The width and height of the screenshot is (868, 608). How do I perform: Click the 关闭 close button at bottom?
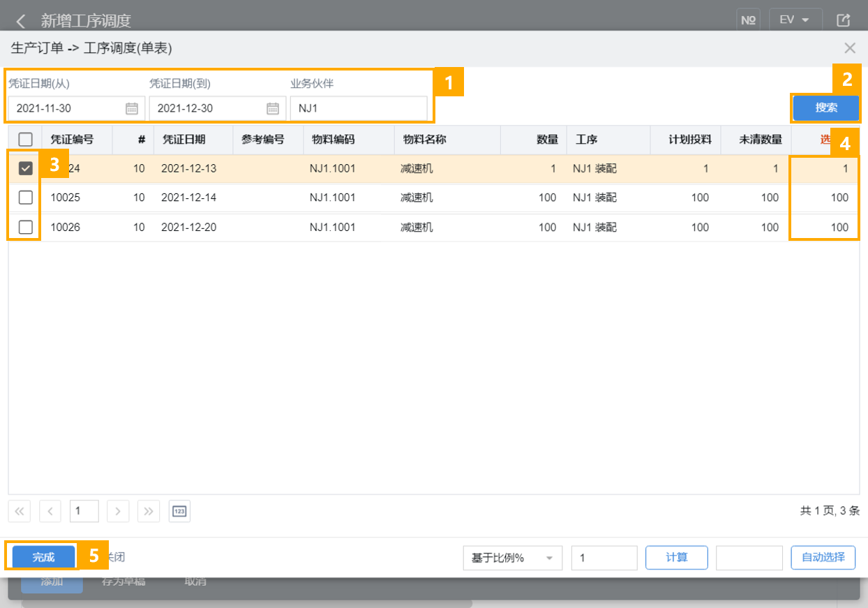point(114,557)
